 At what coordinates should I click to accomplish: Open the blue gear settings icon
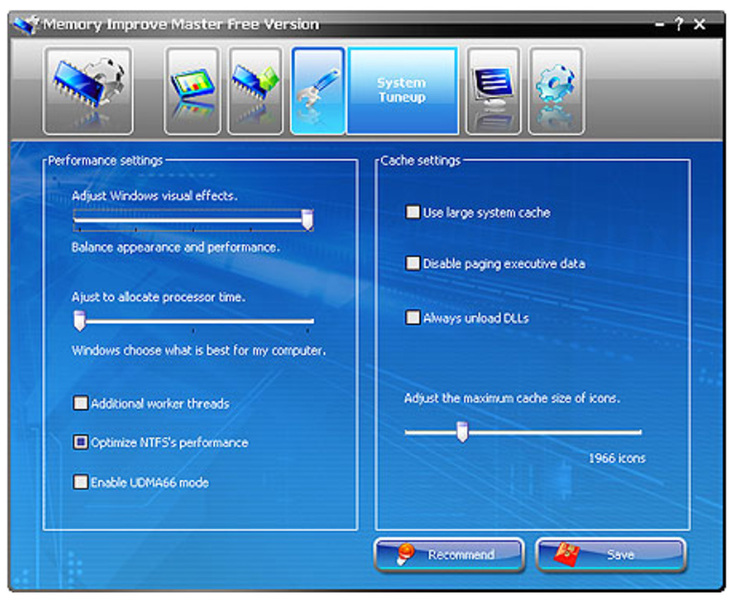[556, 91]
